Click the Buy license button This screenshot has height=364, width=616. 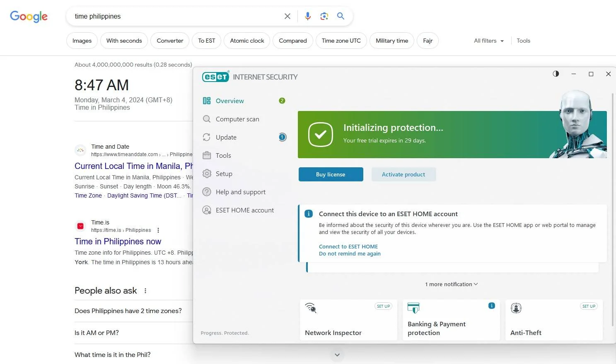click(x=331, y=174)
